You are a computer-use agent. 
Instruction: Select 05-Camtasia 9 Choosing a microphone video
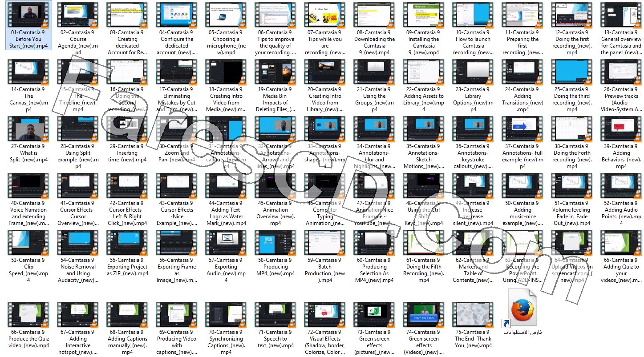click(226, 28)
